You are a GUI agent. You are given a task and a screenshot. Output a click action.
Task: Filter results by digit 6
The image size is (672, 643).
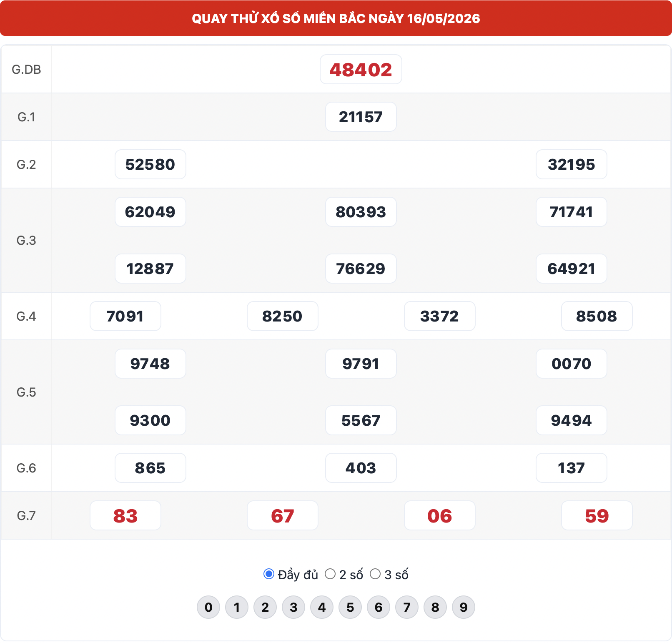point(379,607)
